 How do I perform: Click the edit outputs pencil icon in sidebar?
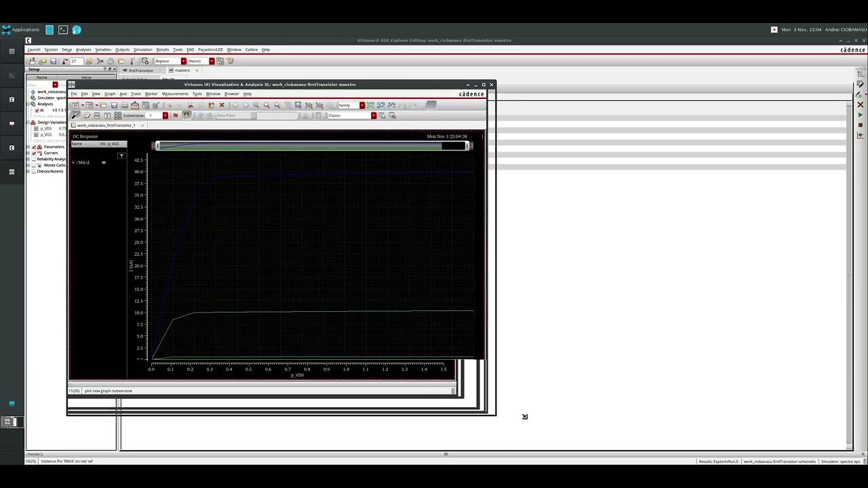(861, 84)
